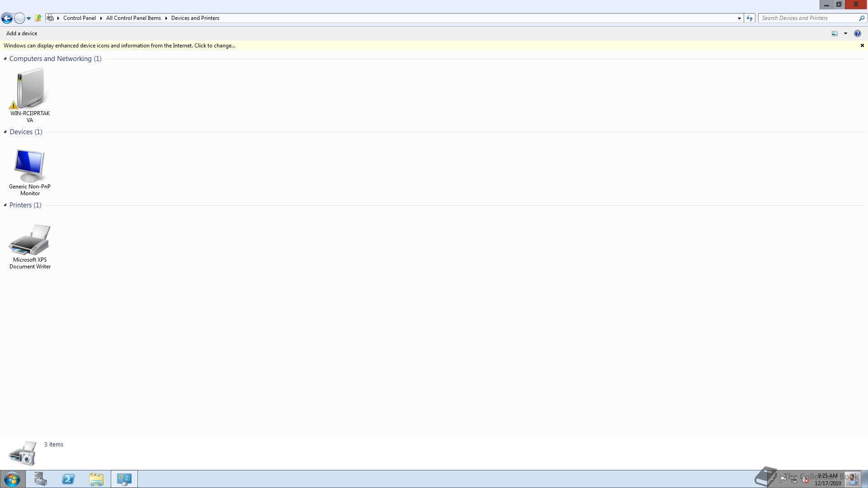
Task: Minimize the Devices and Printers window
Action: (826, 5)
